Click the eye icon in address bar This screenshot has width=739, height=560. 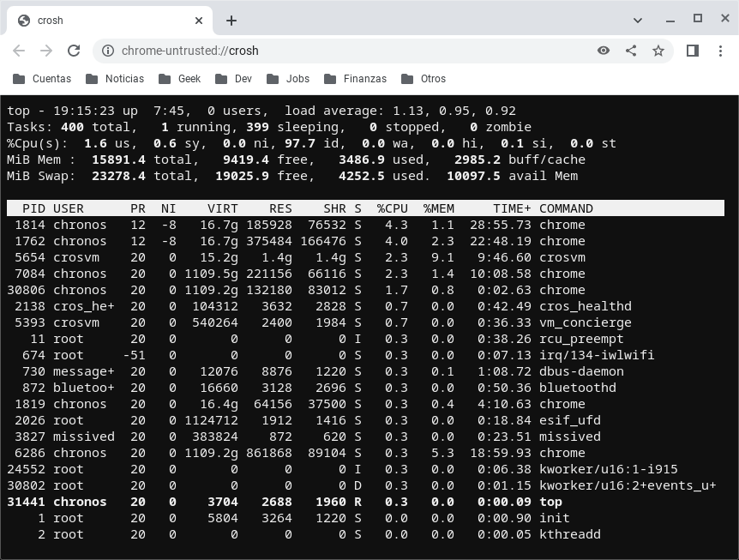coord(604,51)
